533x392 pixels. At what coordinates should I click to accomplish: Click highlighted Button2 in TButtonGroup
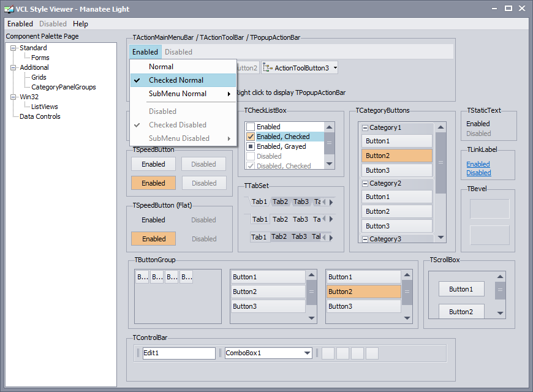click(364, 292)
